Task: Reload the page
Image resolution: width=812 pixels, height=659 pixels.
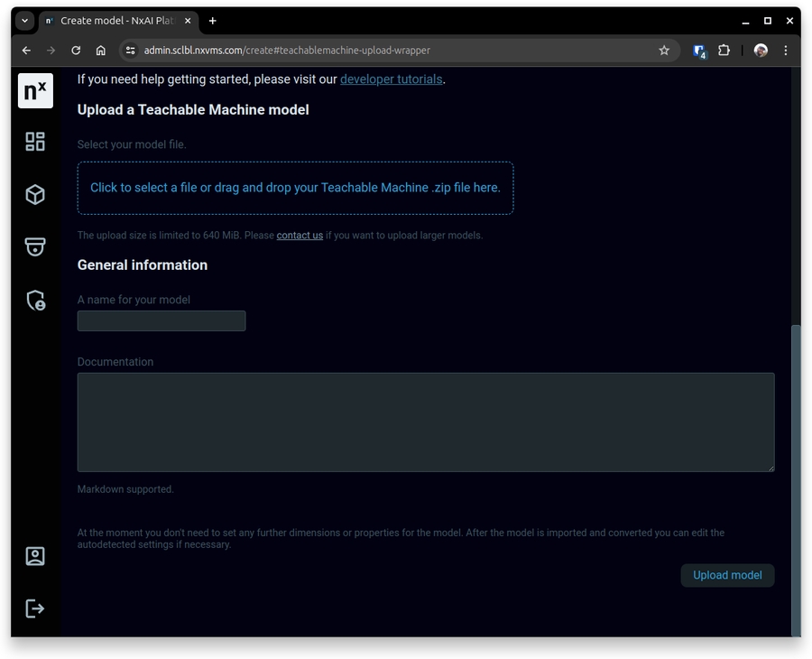Action: point(76,51)
